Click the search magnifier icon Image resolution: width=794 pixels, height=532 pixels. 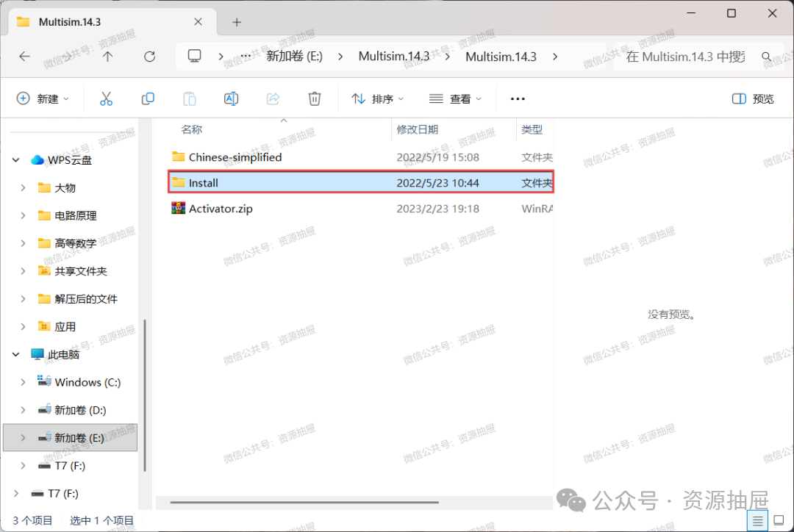(766, 57)
